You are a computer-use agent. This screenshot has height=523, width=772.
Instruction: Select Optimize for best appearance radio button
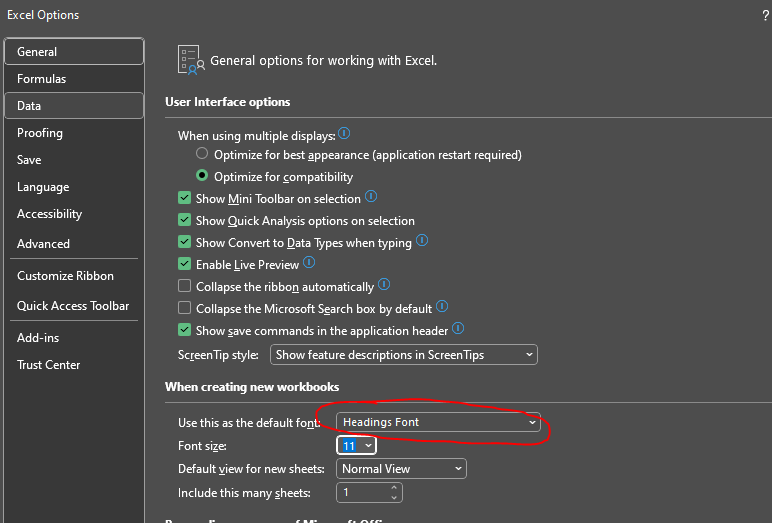[x=202, y=153]
